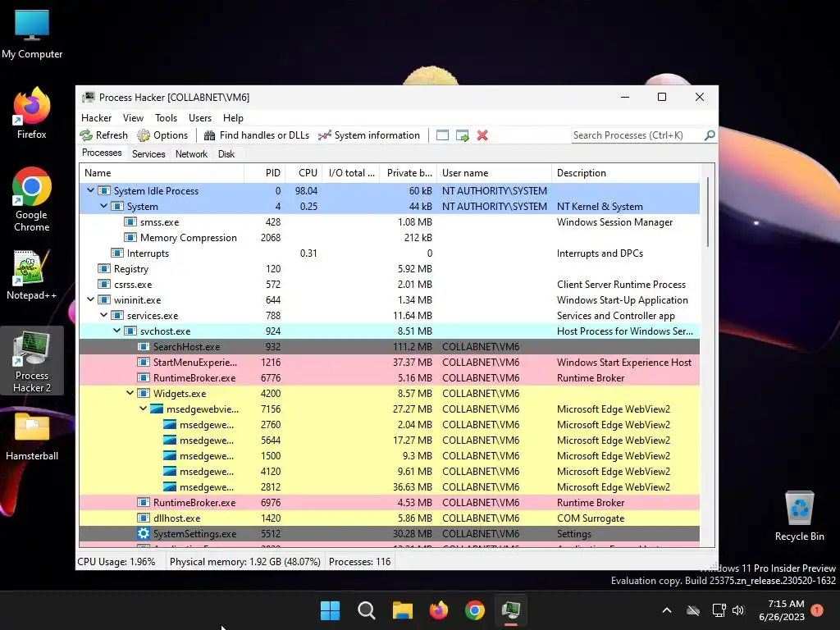
Task: Collapse the System process node
Action: [104, 206]
